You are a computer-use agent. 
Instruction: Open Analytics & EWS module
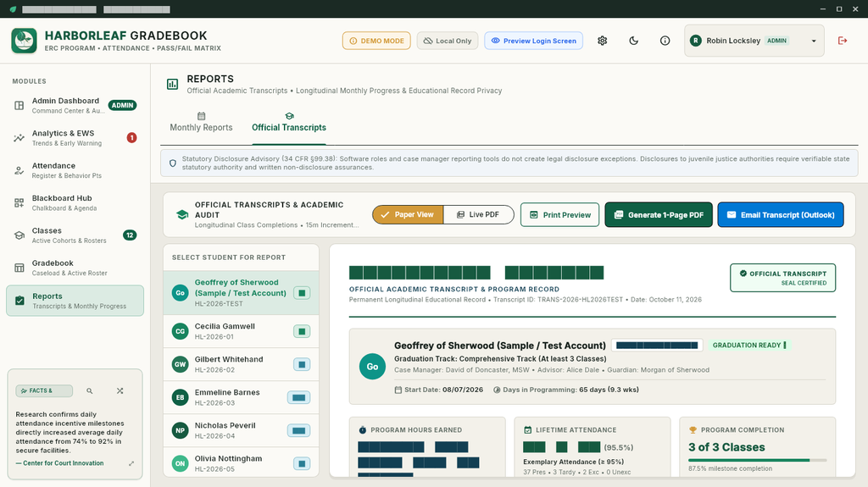pyautogui.click(x=75, y=138)
